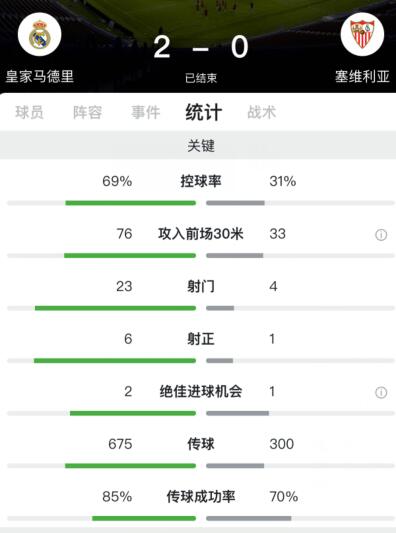This screenshot has height=533, width=396.
Task: Tap the 控球率 green possession bar
Action: click(131, 203)
